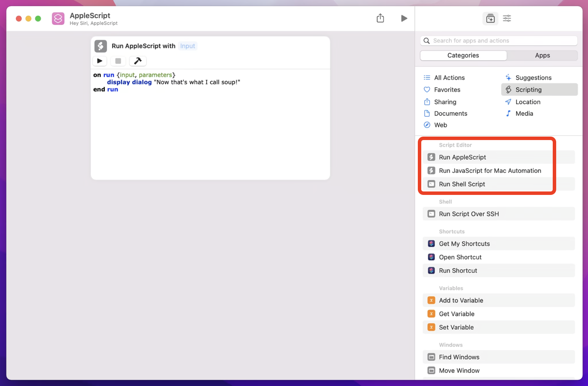
Task: Select the All Actions category
Action: click(x=449, y=78)
